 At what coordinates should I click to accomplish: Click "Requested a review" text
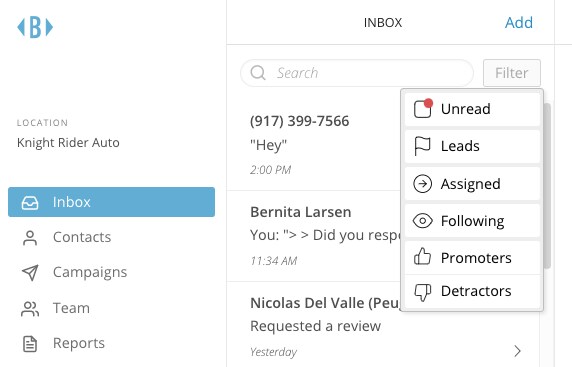(316, 326)
